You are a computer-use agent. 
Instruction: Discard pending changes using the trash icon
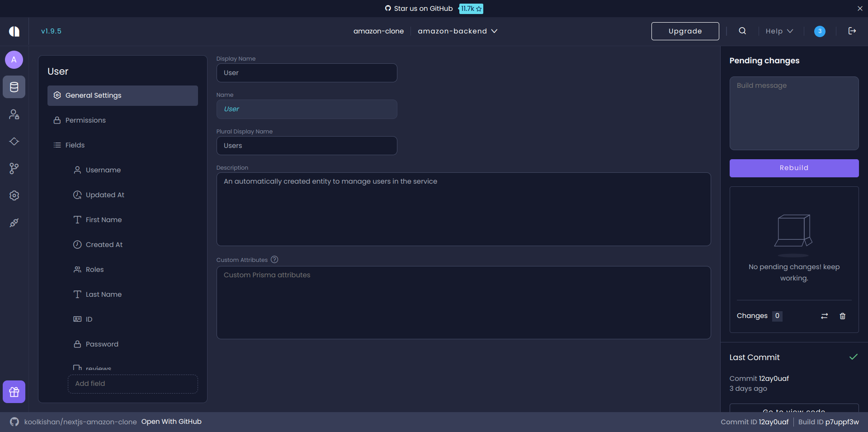842,316
